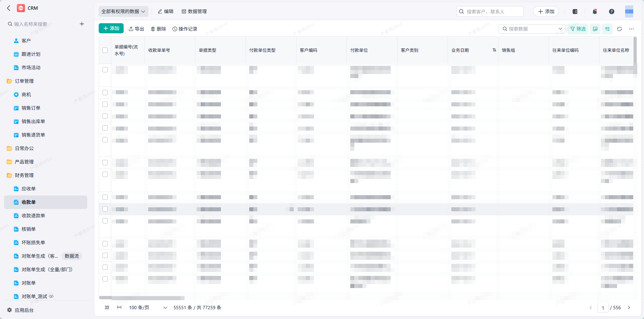This screenshot has width=644, height=319.
Task: Click the column width icon in footer
Action: point(119,308)
